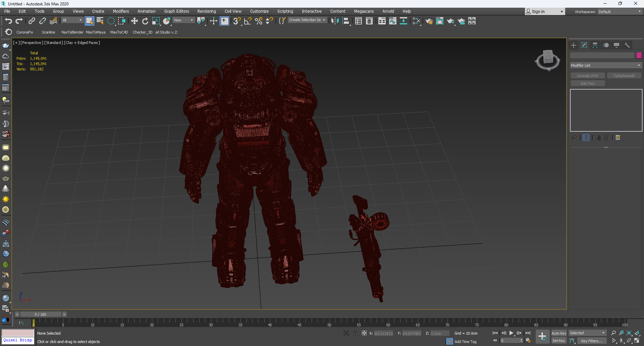Toggle Absolute/Offset transform type-in mode
Viewport: 644px width, 346px height.
coord(364,333)
